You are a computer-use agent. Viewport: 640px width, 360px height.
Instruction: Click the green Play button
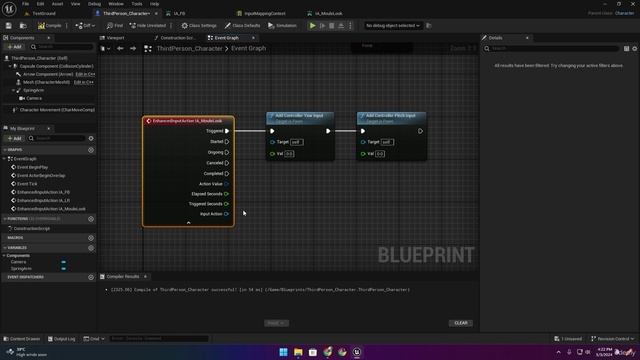312,25
